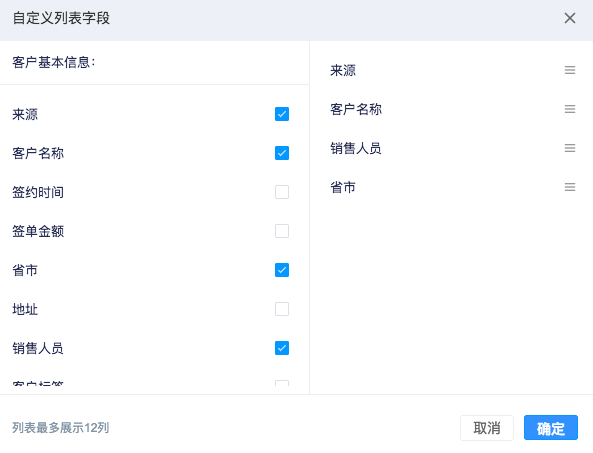Uncheck the 客户名称 checkbox
593x453 pixels.
point(282,153)
